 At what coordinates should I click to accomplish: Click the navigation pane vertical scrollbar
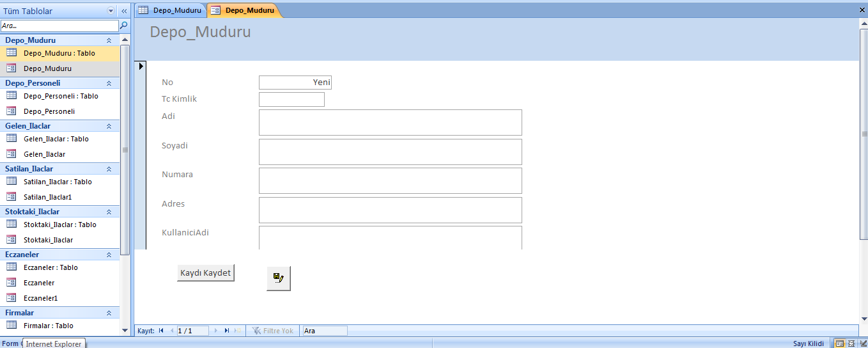pyautogui.click(x=125, y=150)
